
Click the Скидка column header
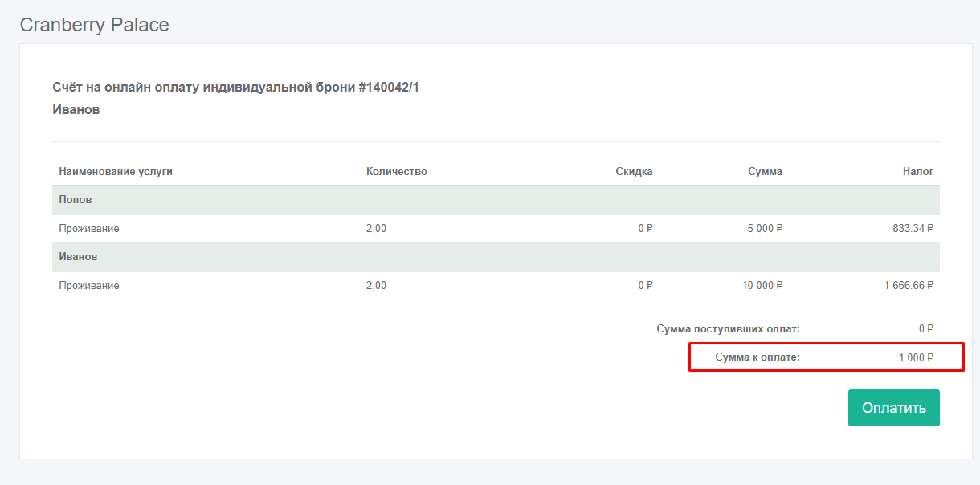click(634, 171)
